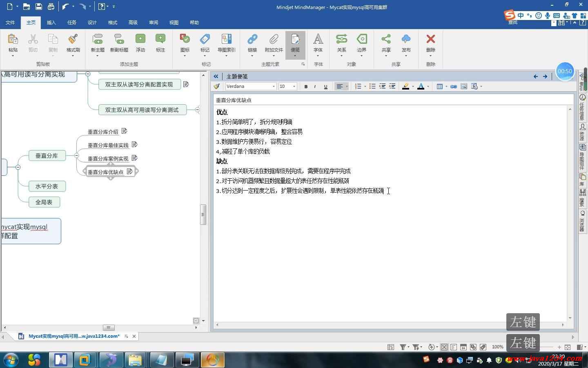
Task: Open the Verdana font name dropdown
Action: (274, 86)
